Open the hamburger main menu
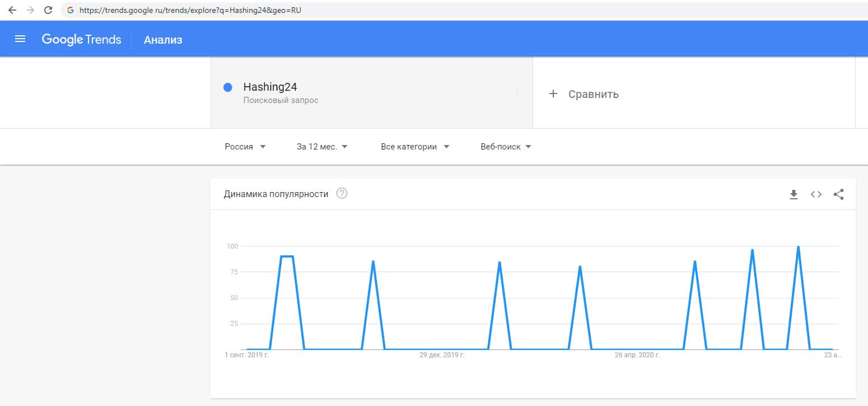868x406 pixels. (x=20, y=39)
